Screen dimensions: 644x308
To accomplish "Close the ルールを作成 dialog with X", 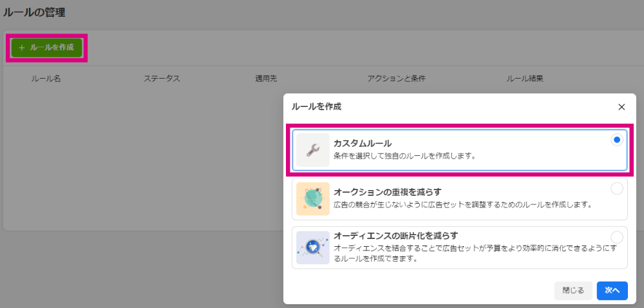I will [x=621, y=107].
